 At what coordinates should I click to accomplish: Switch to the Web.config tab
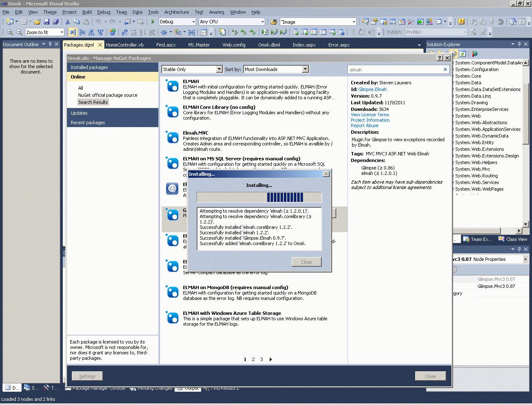(x=234, y=44)
